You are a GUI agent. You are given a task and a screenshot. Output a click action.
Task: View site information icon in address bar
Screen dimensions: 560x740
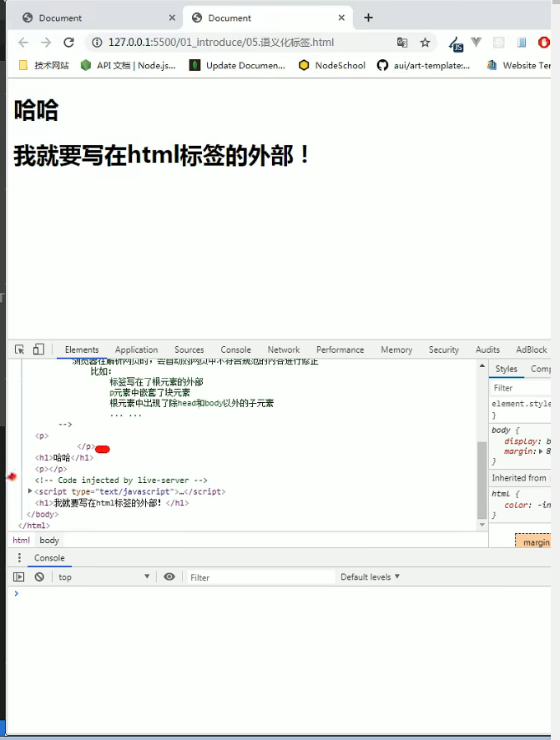(97, 43)
